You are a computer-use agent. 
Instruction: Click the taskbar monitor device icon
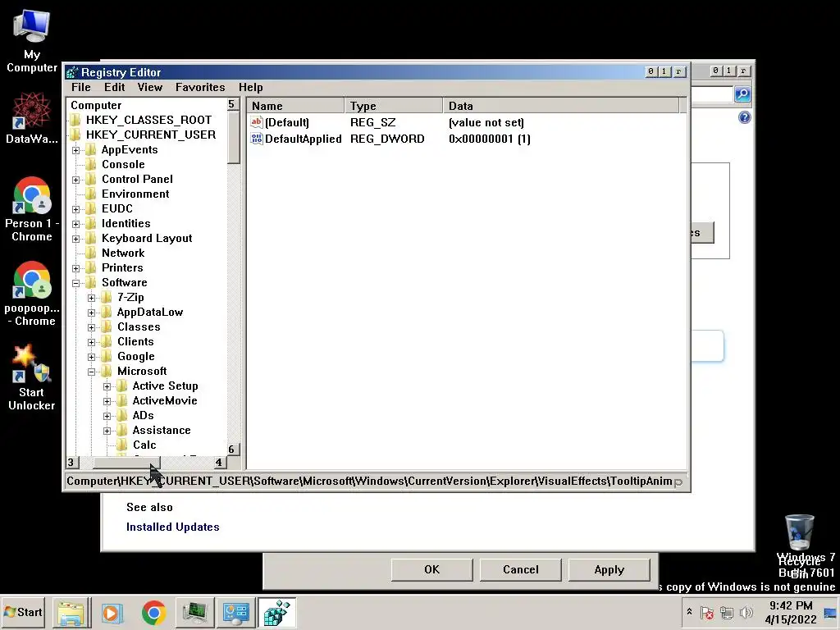194,612
